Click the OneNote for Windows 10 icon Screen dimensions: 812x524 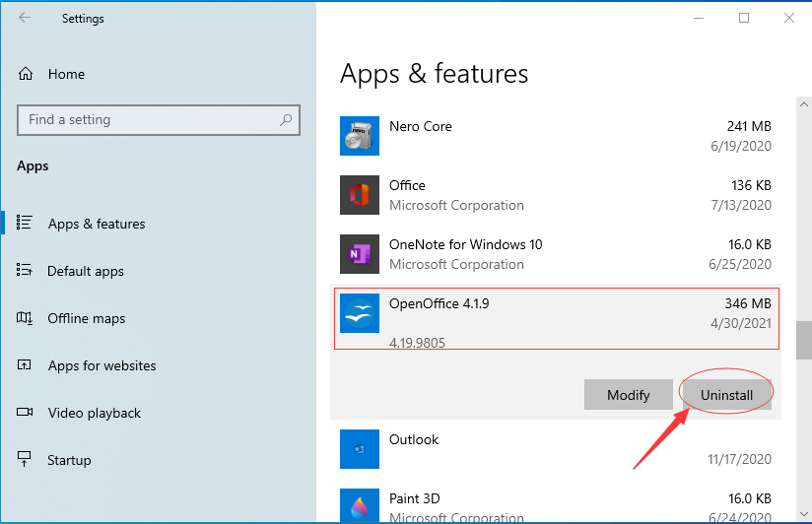point(360,254)
